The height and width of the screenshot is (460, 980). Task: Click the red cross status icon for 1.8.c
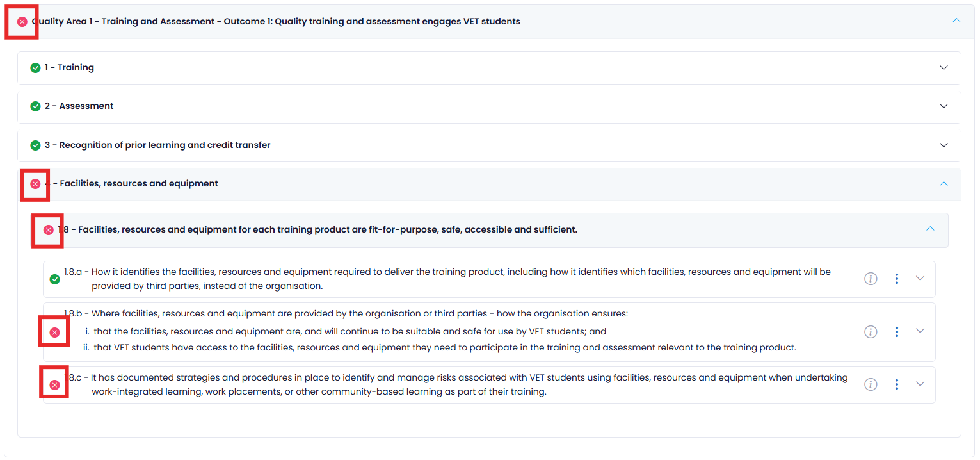[x=55, y=385]
